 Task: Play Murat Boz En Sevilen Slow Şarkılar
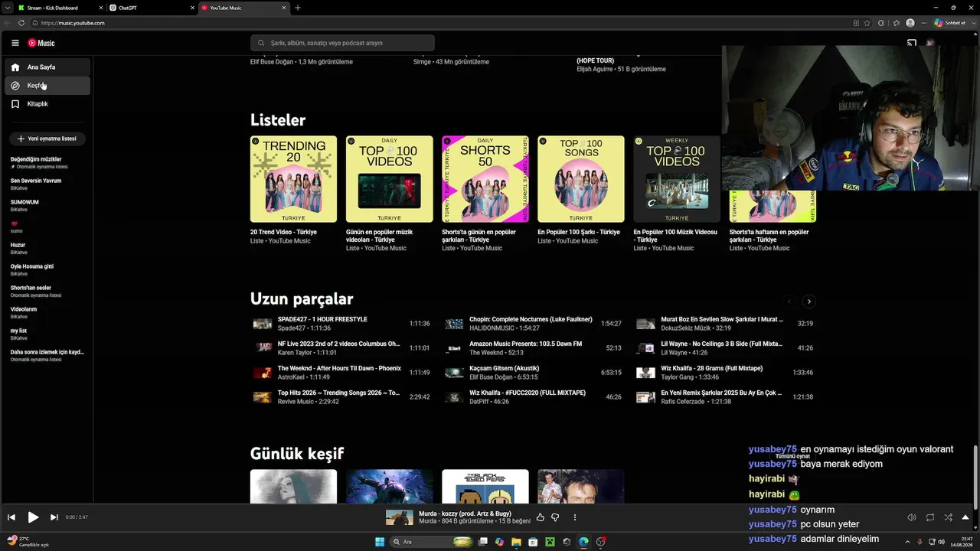tap(724, 324)
